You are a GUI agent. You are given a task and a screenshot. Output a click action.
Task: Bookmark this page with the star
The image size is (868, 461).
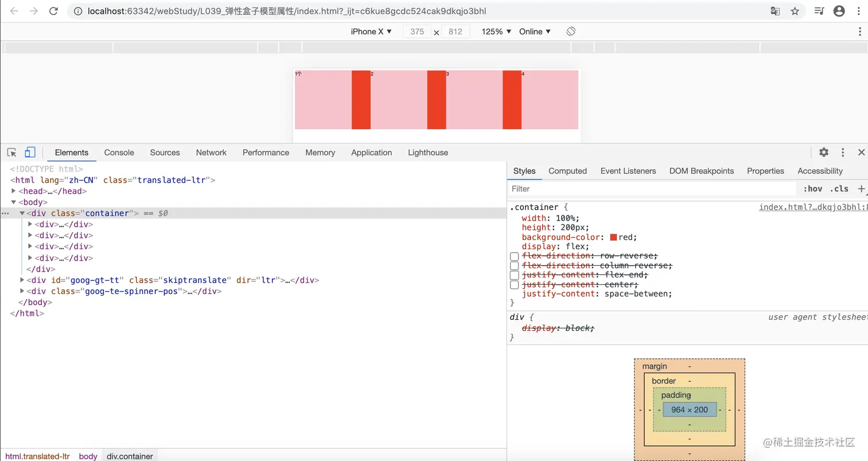(x=795, y=11)
